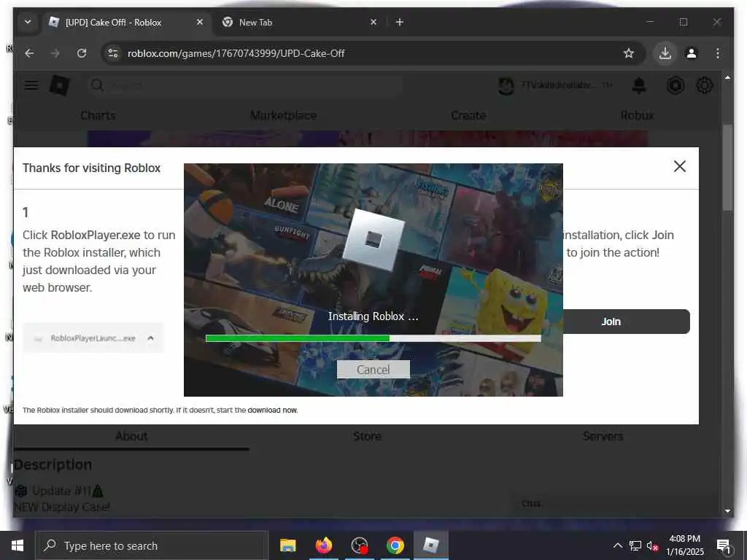Open site information icon in address bar
The image size is (747, 560).
tap(113, 53)
